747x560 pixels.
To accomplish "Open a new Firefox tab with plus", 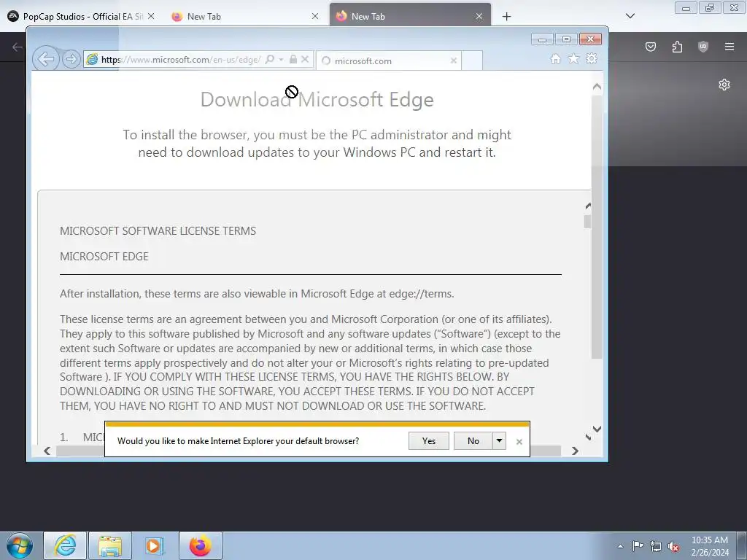I will coord(506,17).
